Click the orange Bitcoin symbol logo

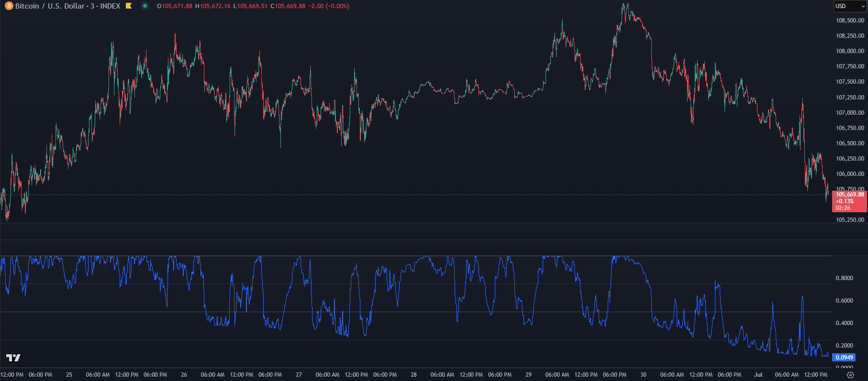click(9, 6)
